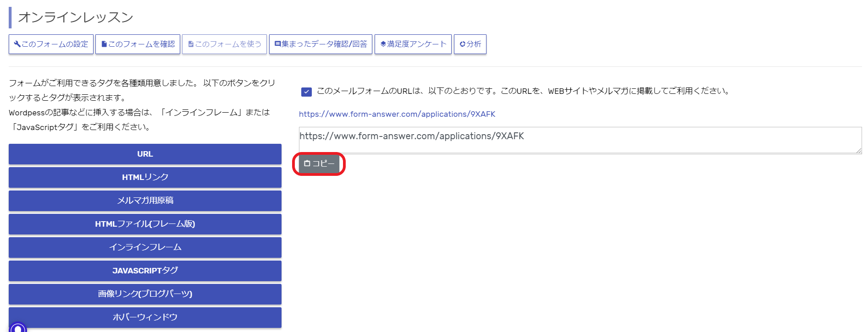The image size is (868, 332).
Task: Click the コピー copy button
Action: coord(319,164)
